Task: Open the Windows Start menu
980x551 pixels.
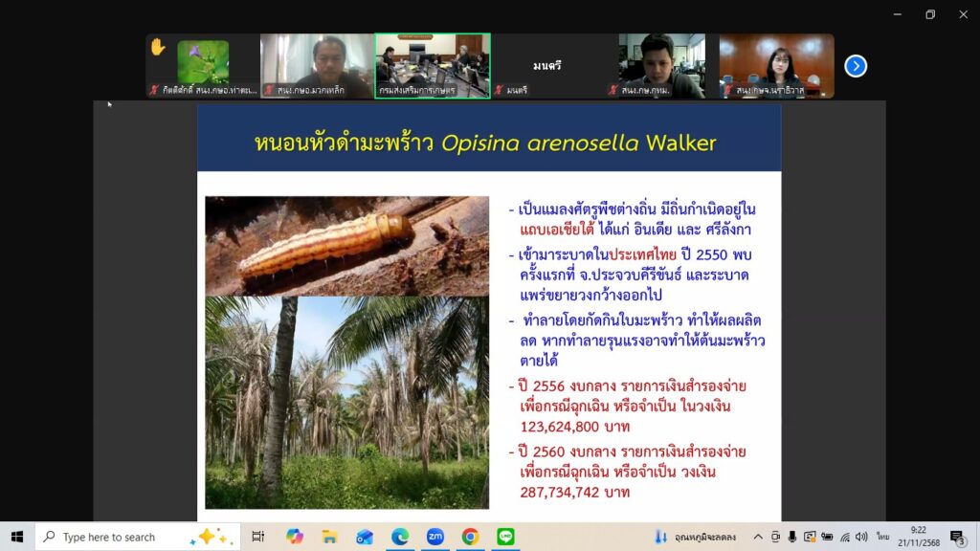Action: click(16, 537)
